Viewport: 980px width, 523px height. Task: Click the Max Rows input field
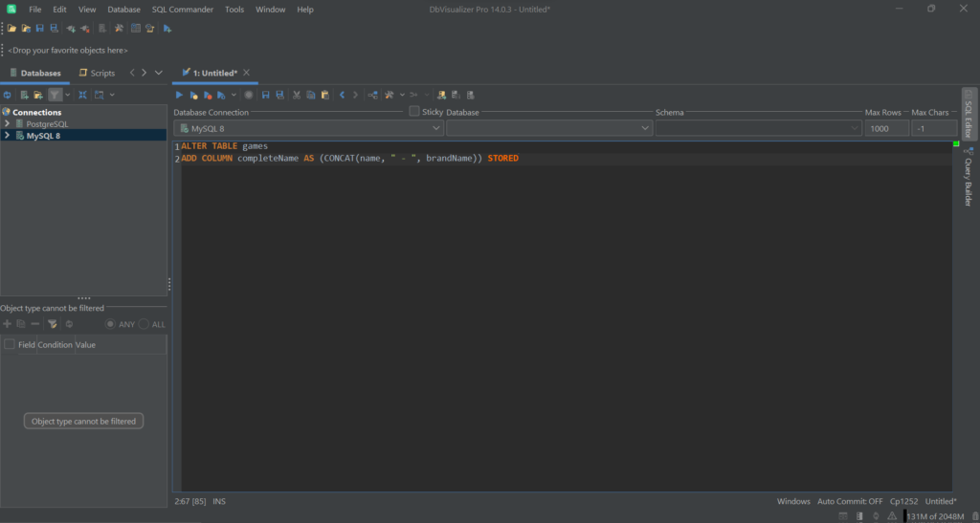[887, 128]
